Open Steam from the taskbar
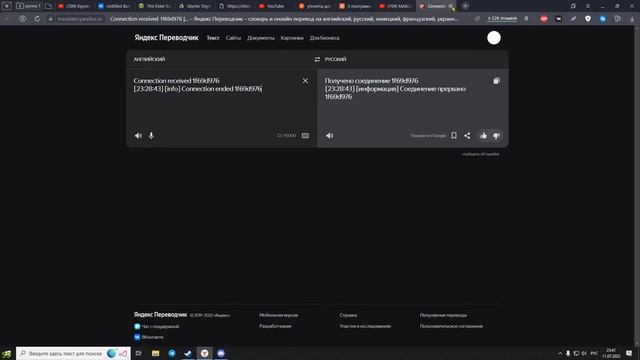 188,353
